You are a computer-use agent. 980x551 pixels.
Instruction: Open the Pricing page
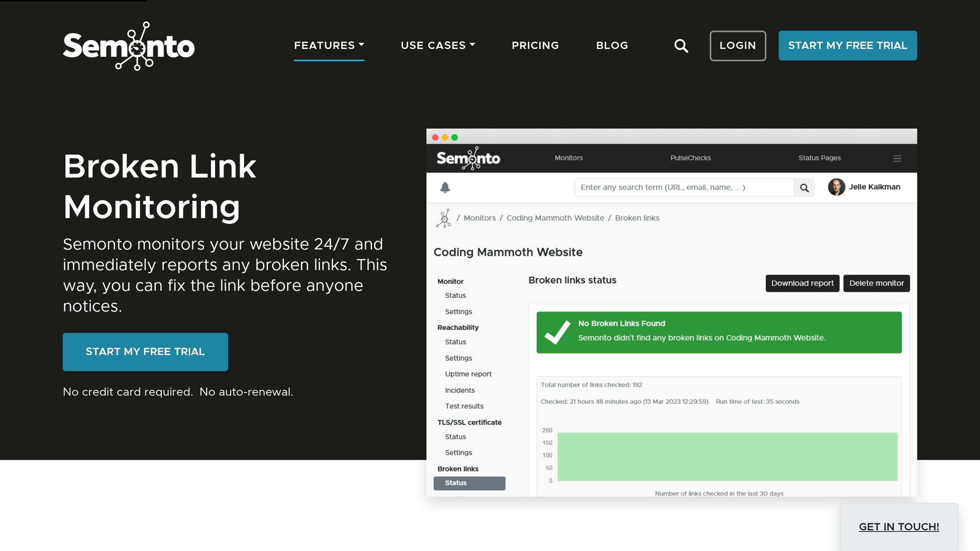[535, 45]
